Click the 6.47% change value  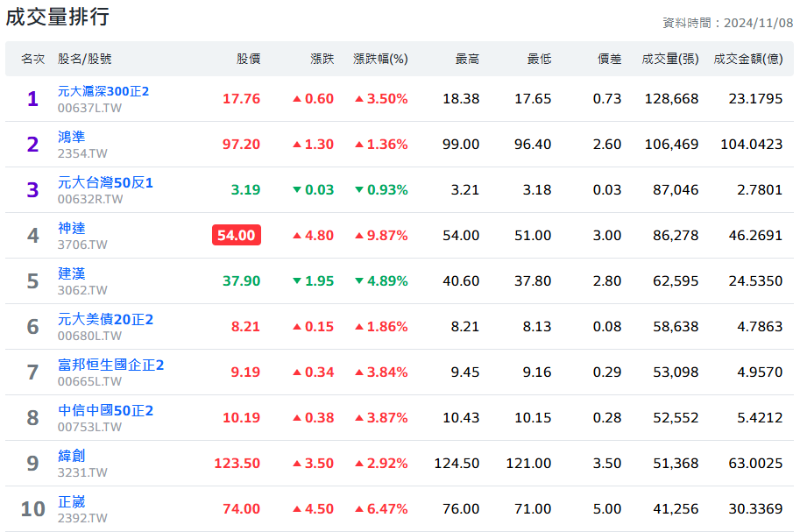coord(382,509)
